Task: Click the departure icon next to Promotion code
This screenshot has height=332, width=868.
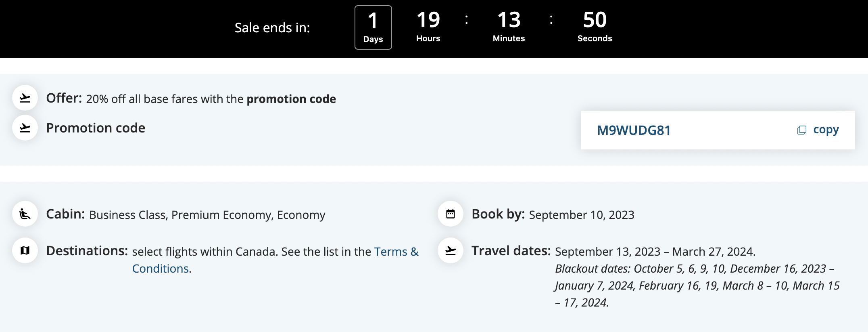Action: click(25, 127)
